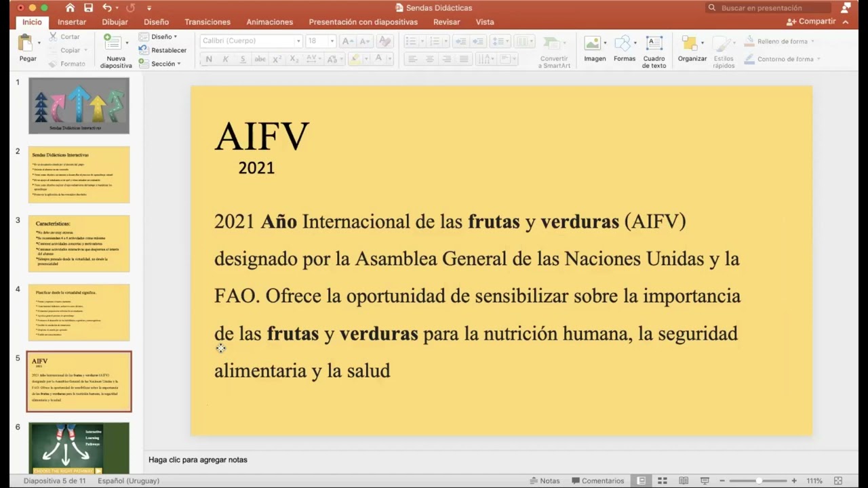Decrease the list indent level
The height and width of the screenshot is (488, 868).
coord(460,41)
